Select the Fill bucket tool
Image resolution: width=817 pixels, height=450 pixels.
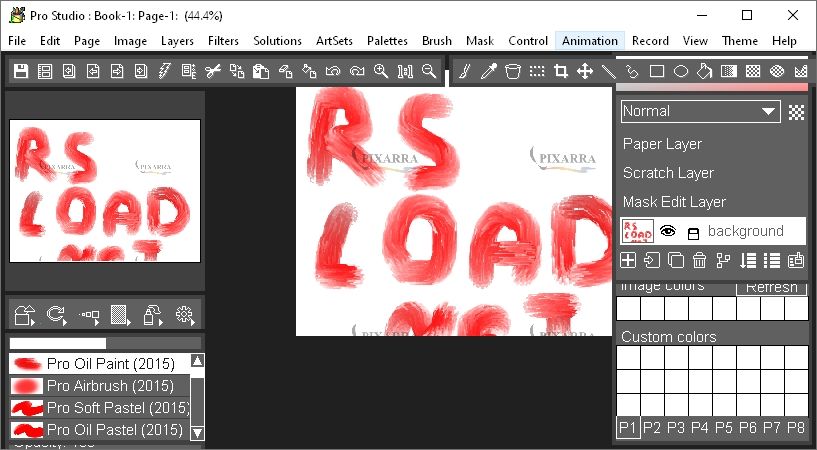point(704,71)
